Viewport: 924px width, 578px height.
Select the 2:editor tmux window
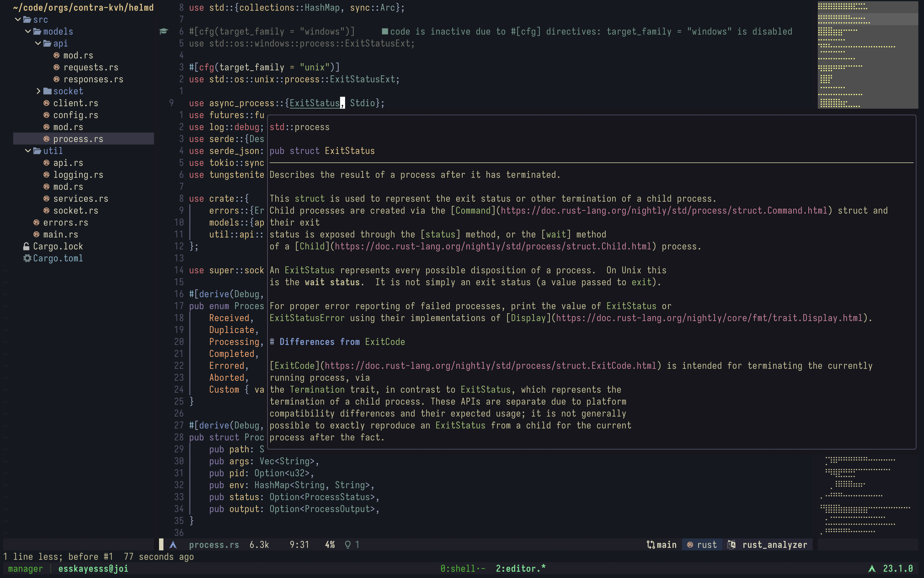tap(520, 569)
